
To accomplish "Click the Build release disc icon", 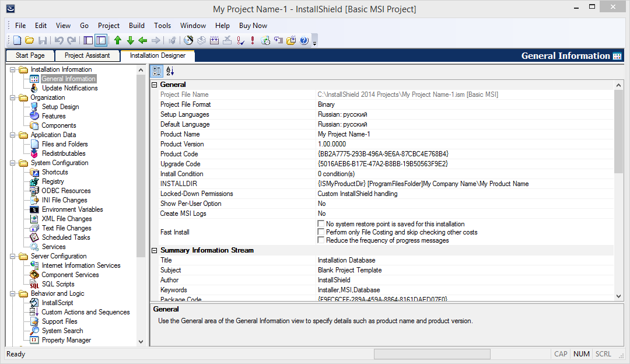I will click(x=188, y=40).
